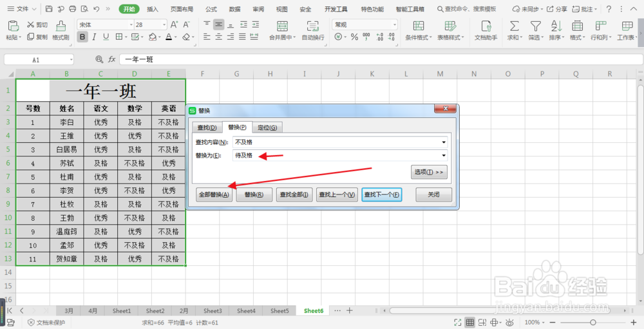The image size is (644, 329).
Task: Click the Save icon in the quick access bar
Action: [49, 8]
